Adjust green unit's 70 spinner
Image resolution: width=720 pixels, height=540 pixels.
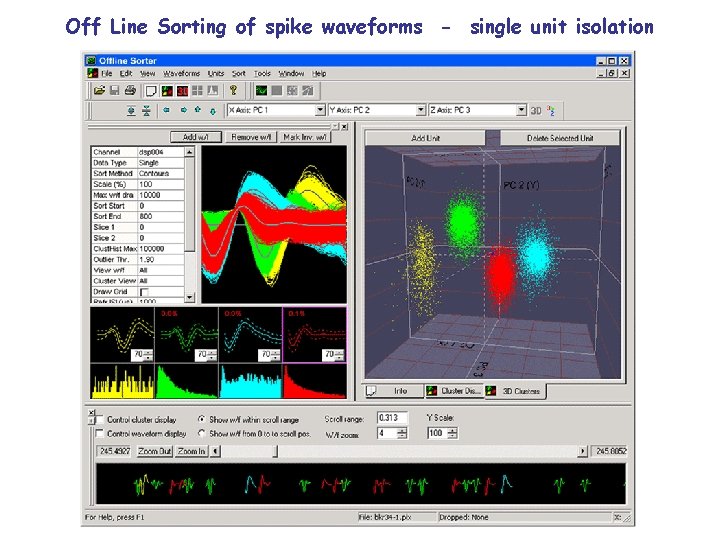point(212,354)
